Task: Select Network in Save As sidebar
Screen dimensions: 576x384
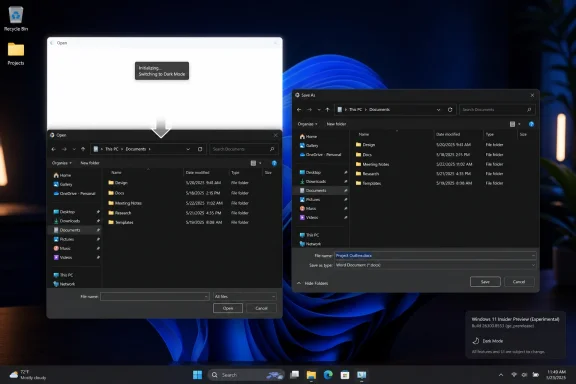Action: (x=310, y=244)
